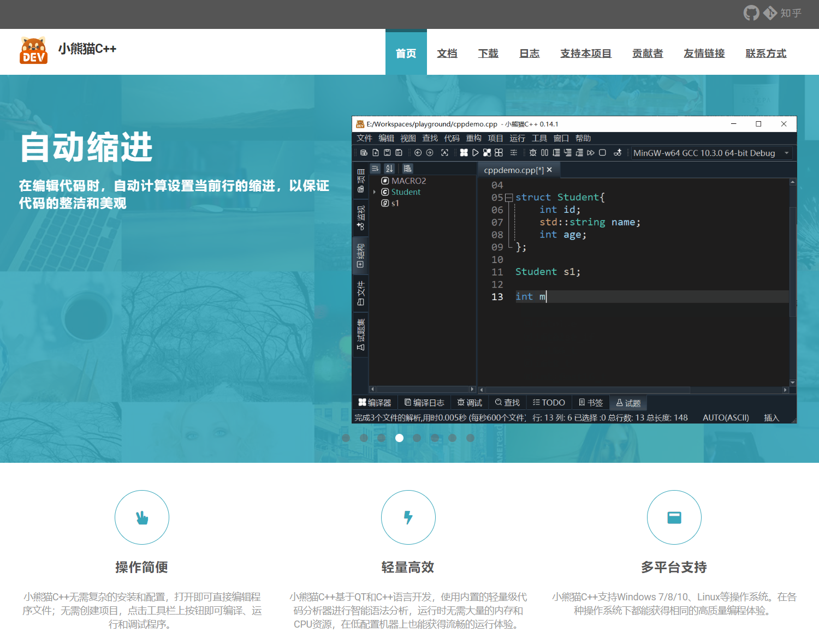819x644 pixels.
Task: Select the MACRO2 item in structure tree
Action: [x=403, y=181]
